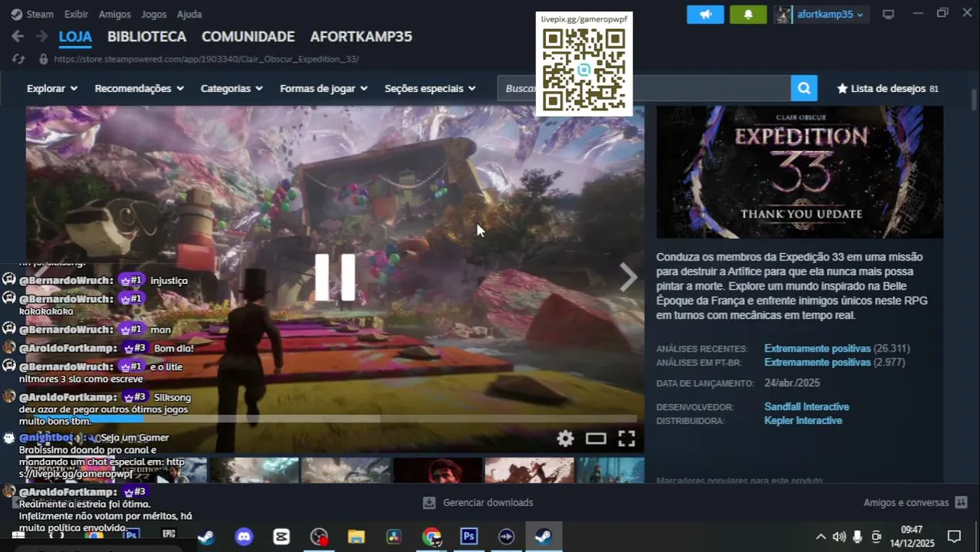980x552 pixels.
Task: Click the Gerenciar downloads icon
Action: tap(429, 503)
